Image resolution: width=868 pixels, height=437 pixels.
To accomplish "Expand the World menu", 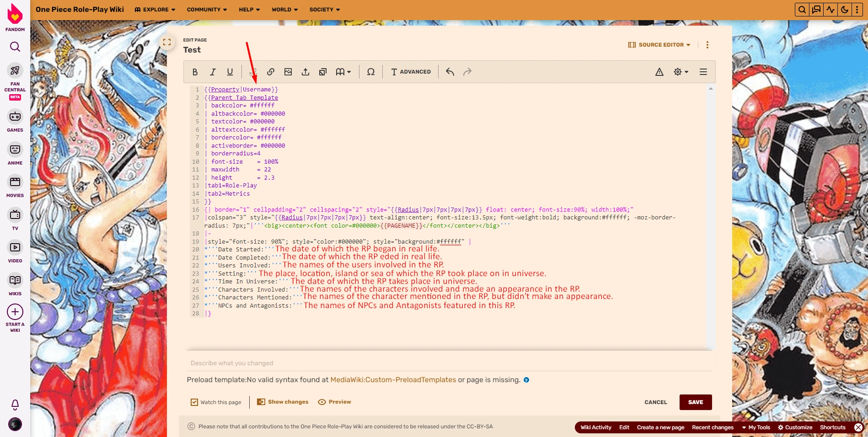I will [x=284, y=10].
